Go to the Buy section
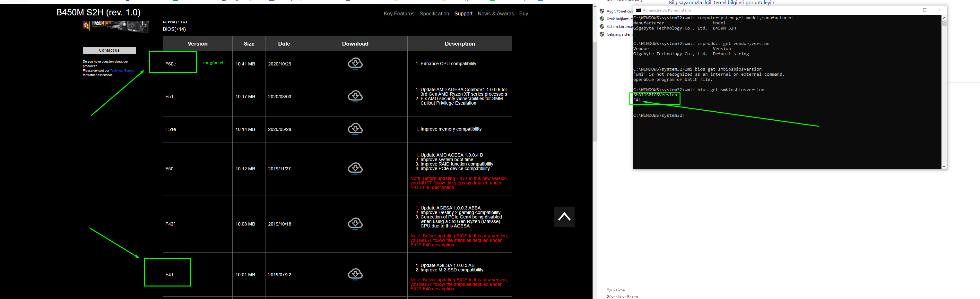The image size is (980, 299). pos(524,14)
